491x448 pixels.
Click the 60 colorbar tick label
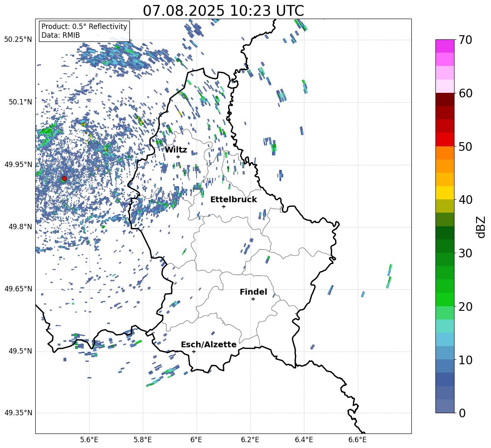466,93
